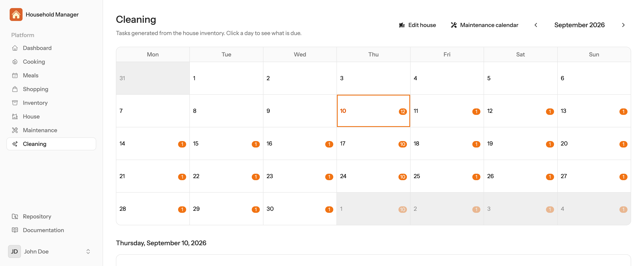This screenshot has width=644, height=266.
Task: Select Friday September 11 cell
Action: coord(447,111)
